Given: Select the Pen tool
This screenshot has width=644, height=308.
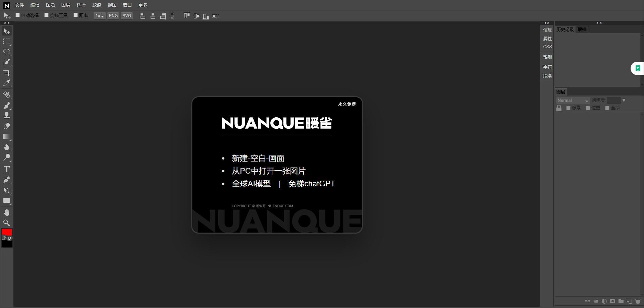Looking at the screenshot, I should point(7,180).
